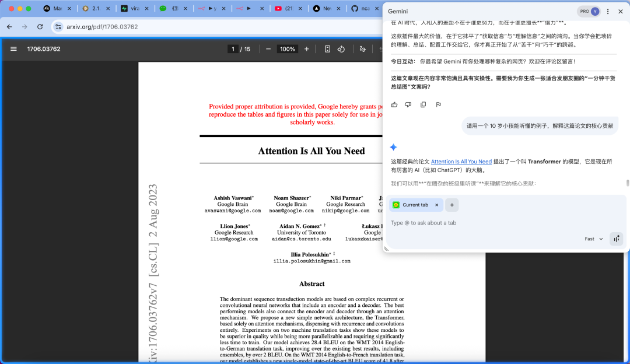Screen dimensions: 630x364
Task: Close the YouTube browser tab
Action: 300,8
